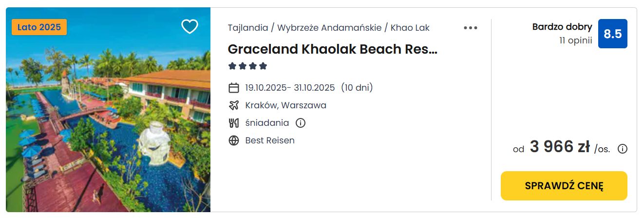Open the hotel pool photo thumbnail
644x218 pixels.
point(108,110)
